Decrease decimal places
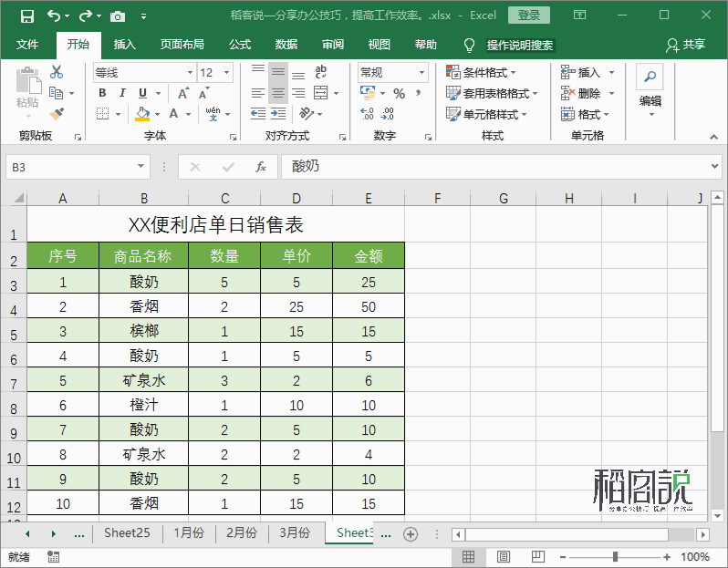728x568 pixels. [387, 114]
